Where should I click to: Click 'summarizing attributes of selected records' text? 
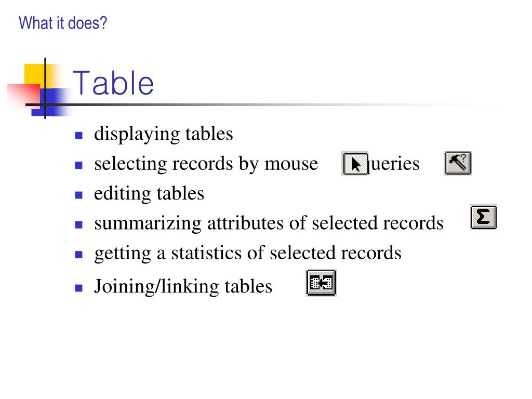[269, 223]
